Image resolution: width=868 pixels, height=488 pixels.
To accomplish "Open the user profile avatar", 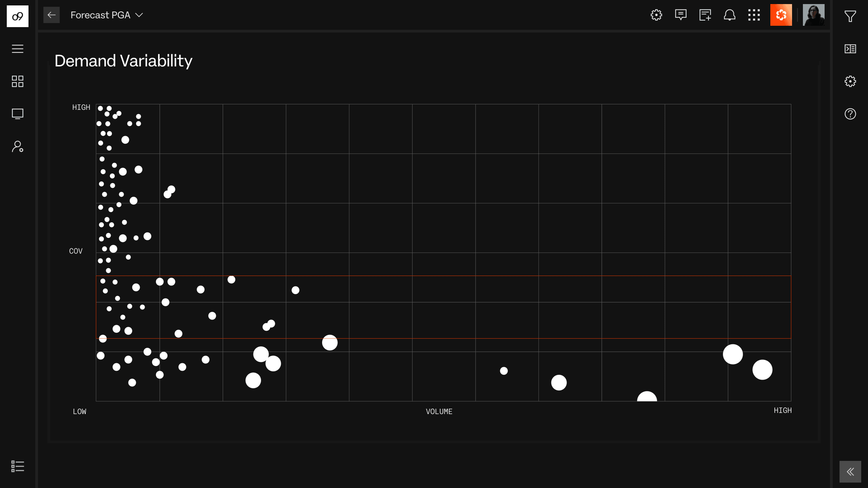I will tap(814, 15).
